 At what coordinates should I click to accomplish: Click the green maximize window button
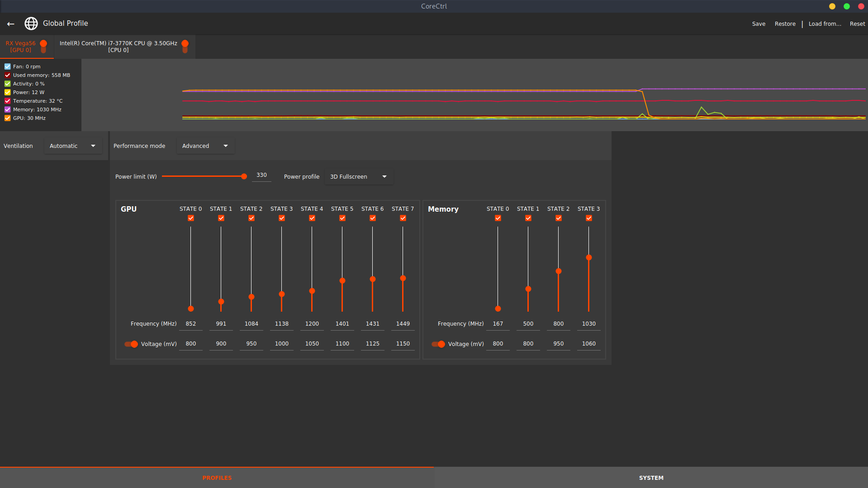click(x=847, y=6)
